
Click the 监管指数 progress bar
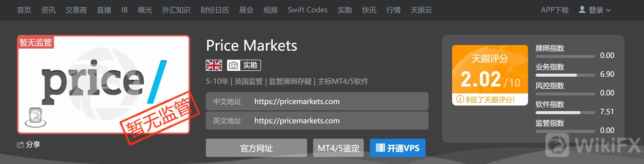566,131
